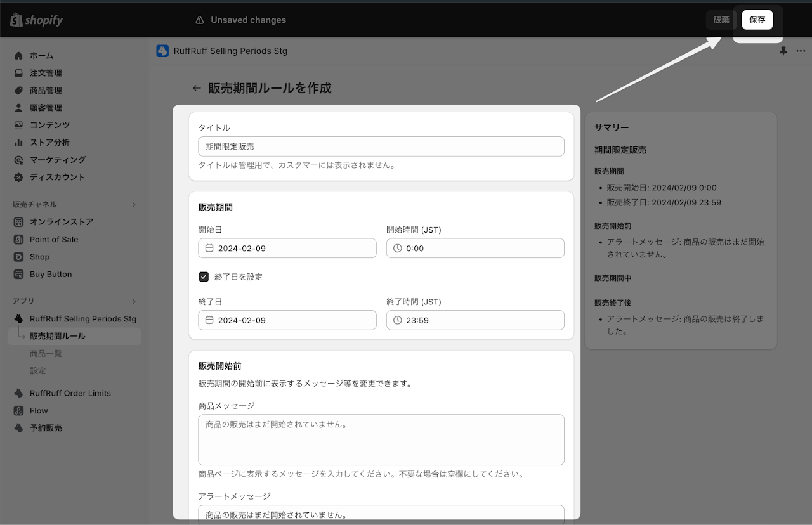Click the ディスカウント badge icon
The image size is (812, 525).
pos(18,178)
